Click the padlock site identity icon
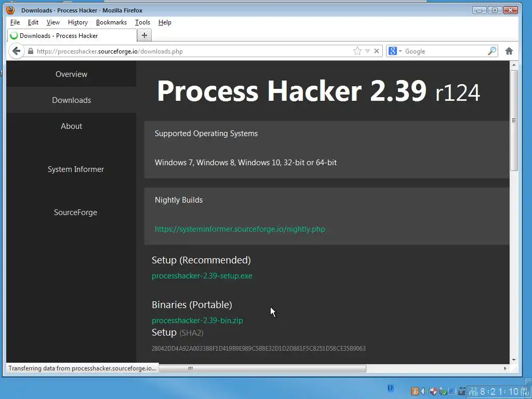The width and height of the screenshot is (532, 399). (x=31, y=51)
